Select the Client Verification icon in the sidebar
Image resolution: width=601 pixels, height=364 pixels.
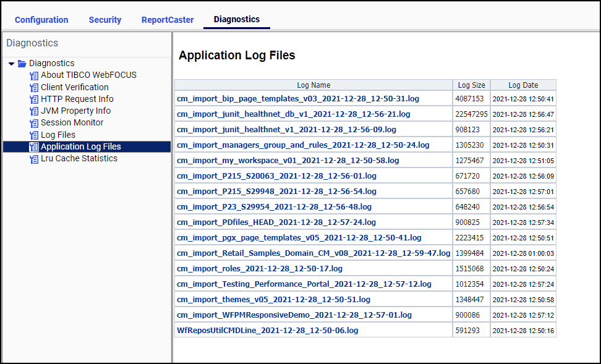pos(35,87)
